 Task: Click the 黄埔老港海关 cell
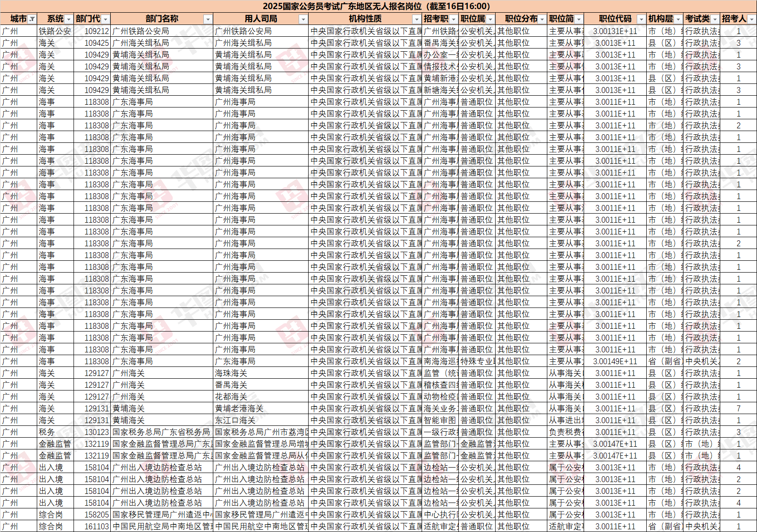[261, 409]
